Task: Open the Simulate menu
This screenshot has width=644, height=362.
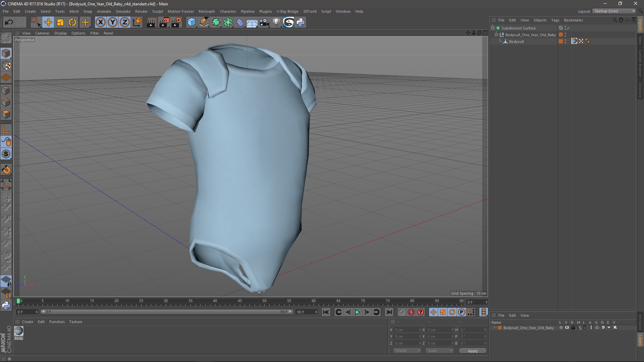Action: (x=123, y=11)
